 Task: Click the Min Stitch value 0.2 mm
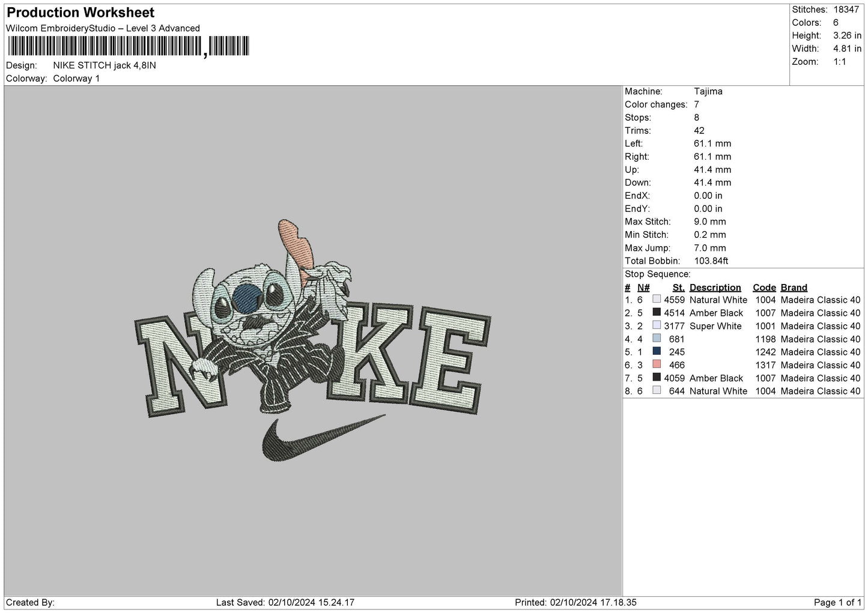coord(710,235)
